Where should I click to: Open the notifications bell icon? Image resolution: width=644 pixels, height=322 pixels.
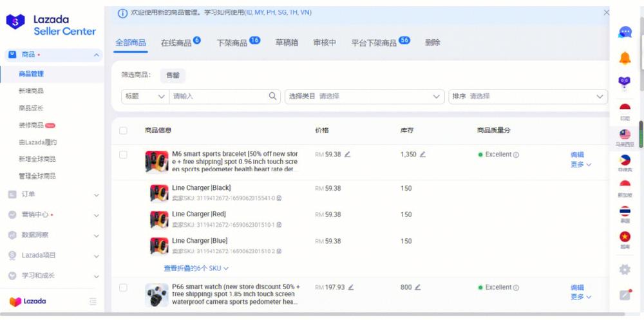[625, 58]
